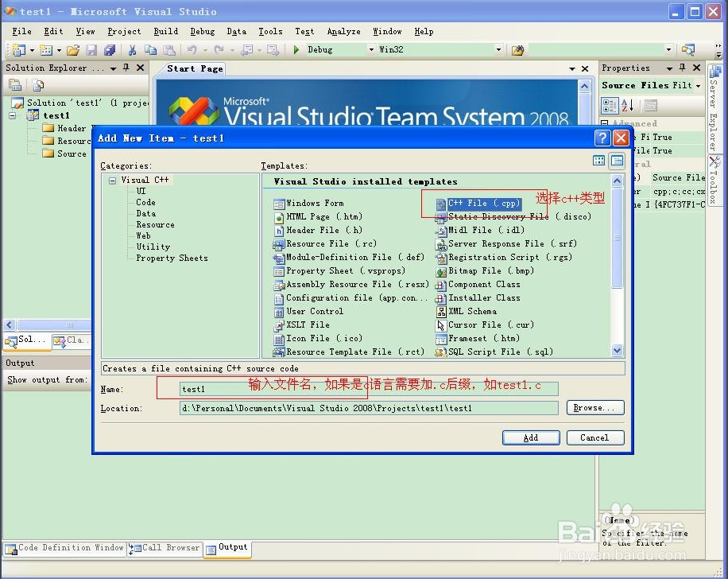Open the Project menu

click(x=124, y=31)
